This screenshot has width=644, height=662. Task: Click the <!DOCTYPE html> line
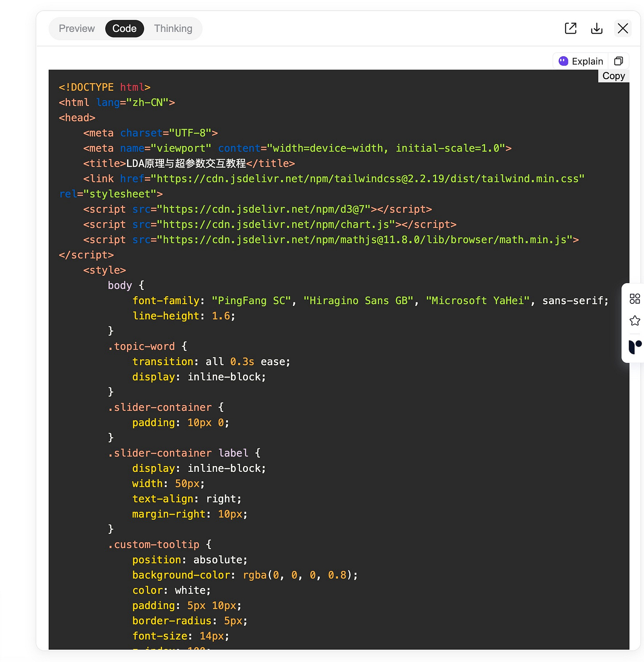click(105, 87)
